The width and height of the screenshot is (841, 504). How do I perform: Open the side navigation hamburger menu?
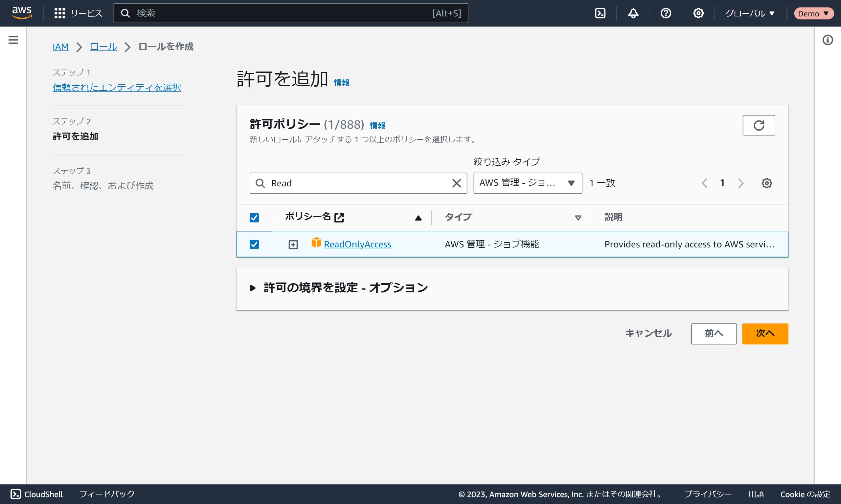coord(13,40)
